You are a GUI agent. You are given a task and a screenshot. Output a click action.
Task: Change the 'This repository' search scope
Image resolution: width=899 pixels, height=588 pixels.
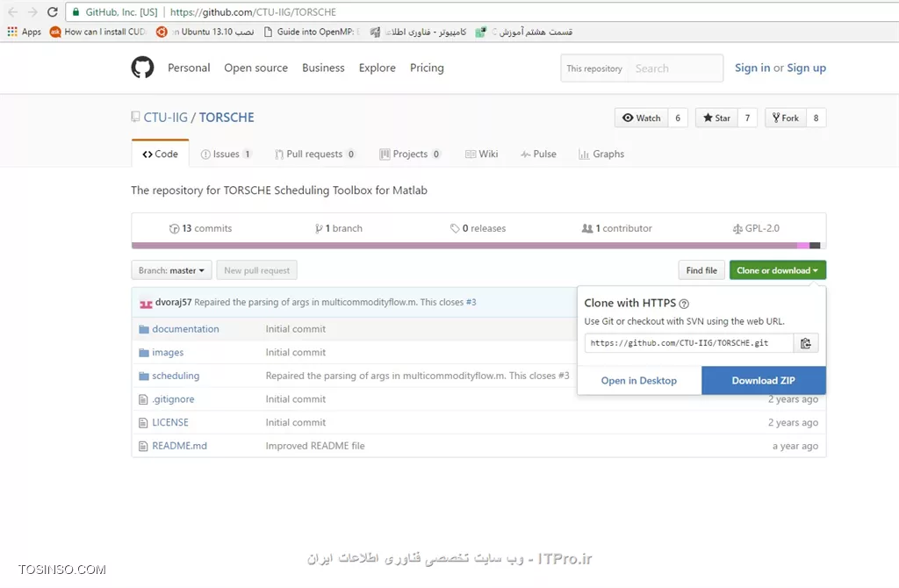(594, 68)
